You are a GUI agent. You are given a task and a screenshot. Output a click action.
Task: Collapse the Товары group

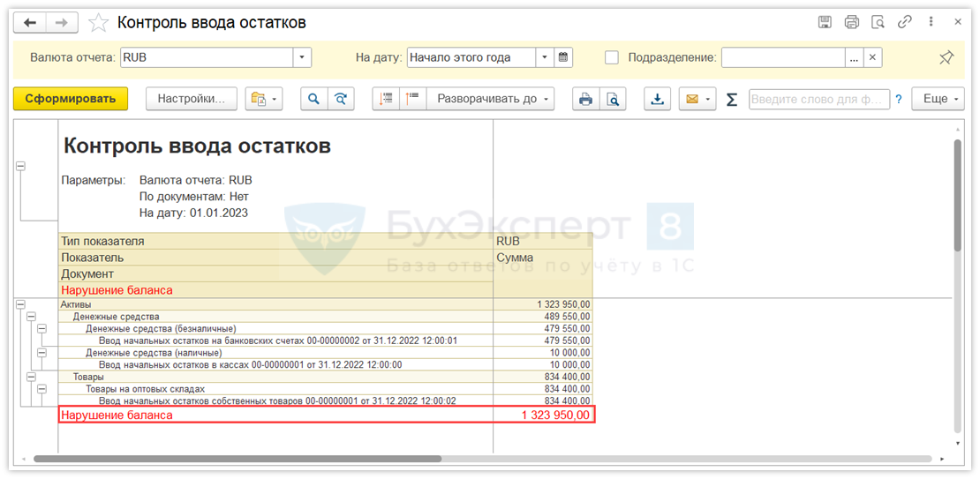(x=31, y=377)
